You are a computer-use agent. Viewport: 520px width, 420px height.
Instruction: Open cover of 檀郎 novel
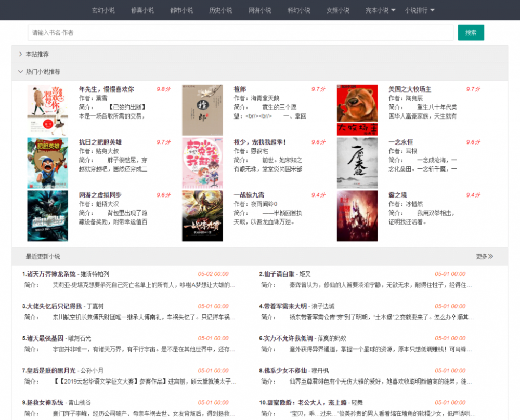pos(202,110)
